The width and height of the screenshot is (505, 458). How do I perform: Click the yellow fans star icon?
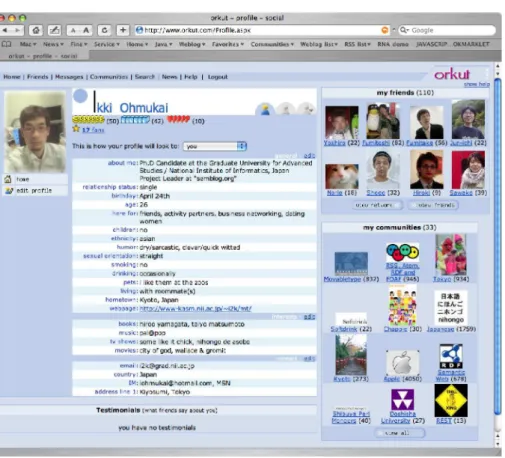(x=76, y=129)
